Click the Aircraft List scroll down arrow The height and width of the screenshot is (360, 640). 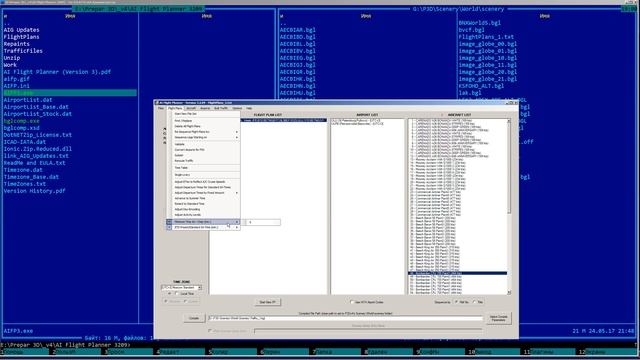tap(509, 292)
